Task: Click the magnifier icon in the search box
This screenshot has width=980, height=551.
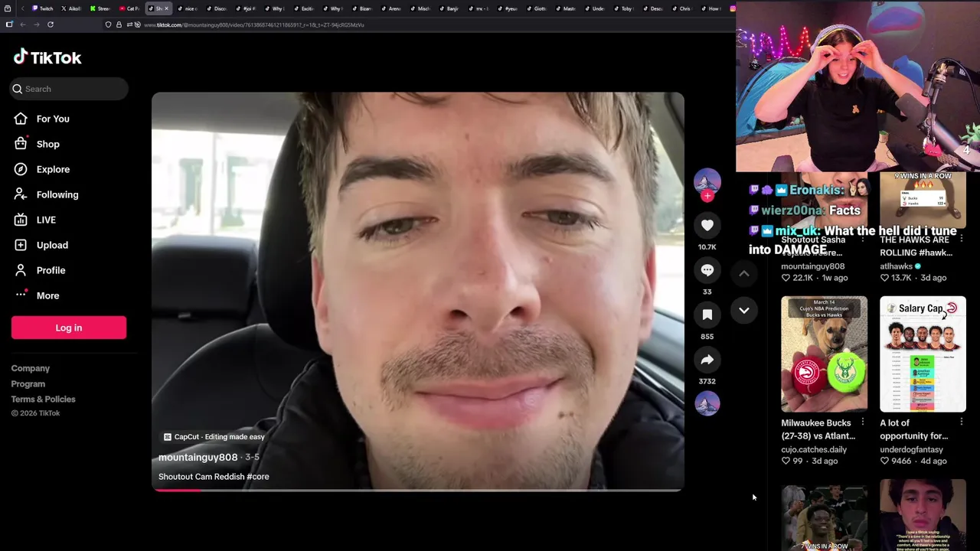Action: coord(18,89)
